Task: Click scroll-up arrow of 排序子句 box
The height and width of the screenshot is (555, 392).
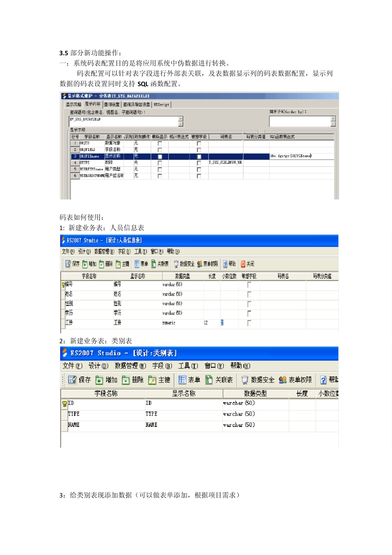Action: [x=333, y=119]
